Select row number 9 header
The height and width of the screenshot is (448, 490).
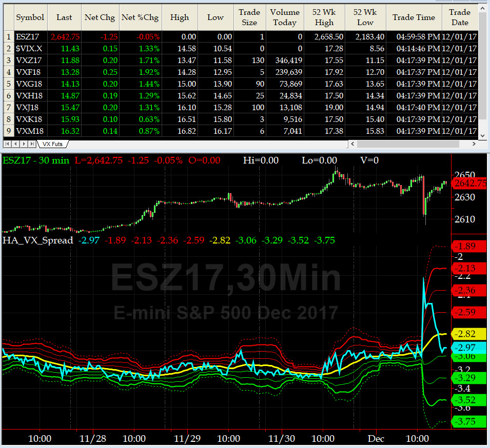[x=8, y=131]
